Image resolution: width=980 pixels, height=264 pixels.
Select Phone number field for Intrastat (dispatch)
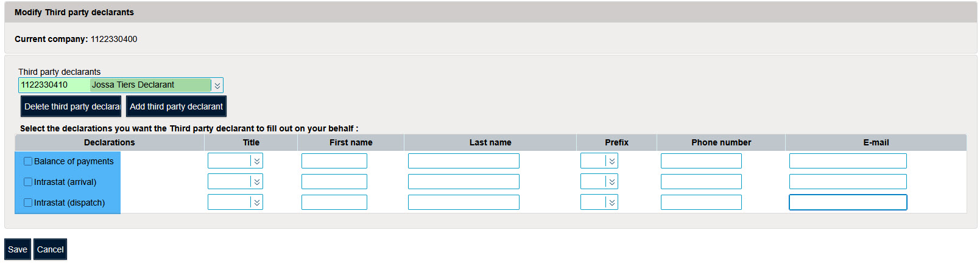point(700,203)
